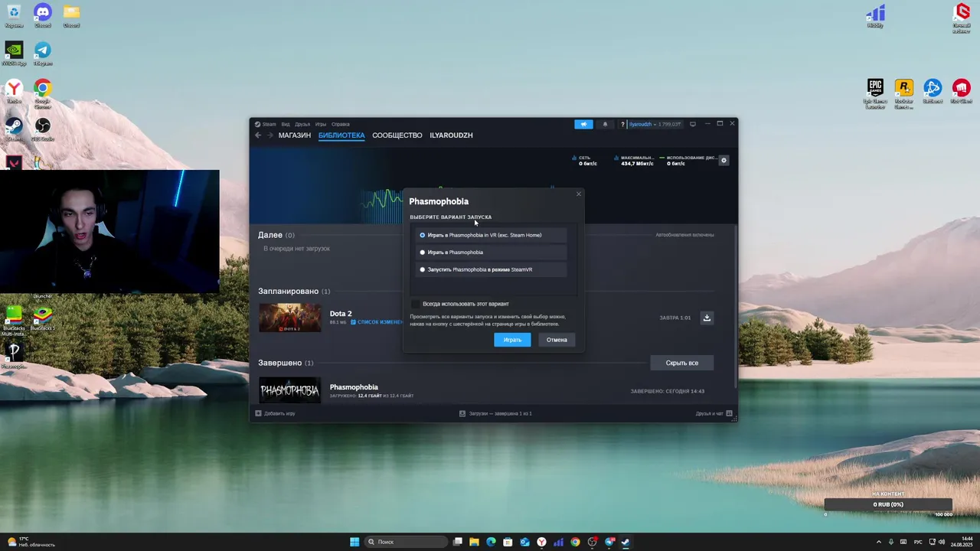Open the Справка menu
The width and height of the screenshot is (980, 551).
[x=341, y=124]
